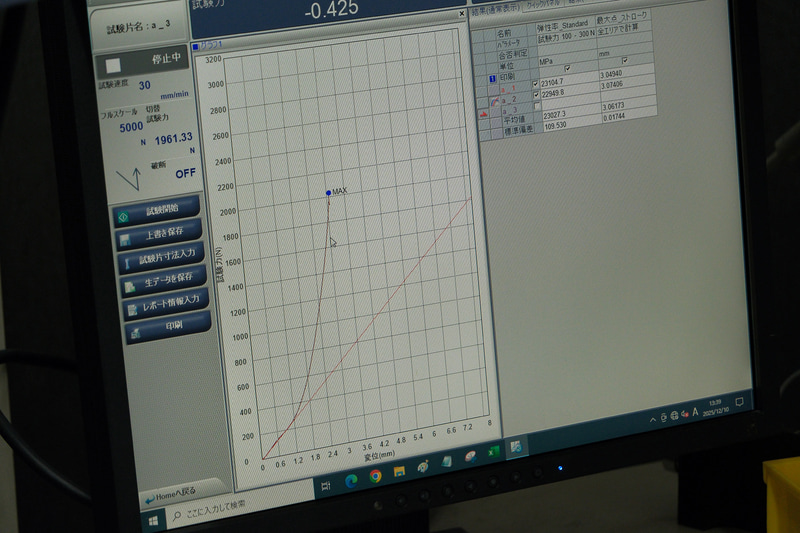Click the report icon on レポート情報入力

pos(132,310)
